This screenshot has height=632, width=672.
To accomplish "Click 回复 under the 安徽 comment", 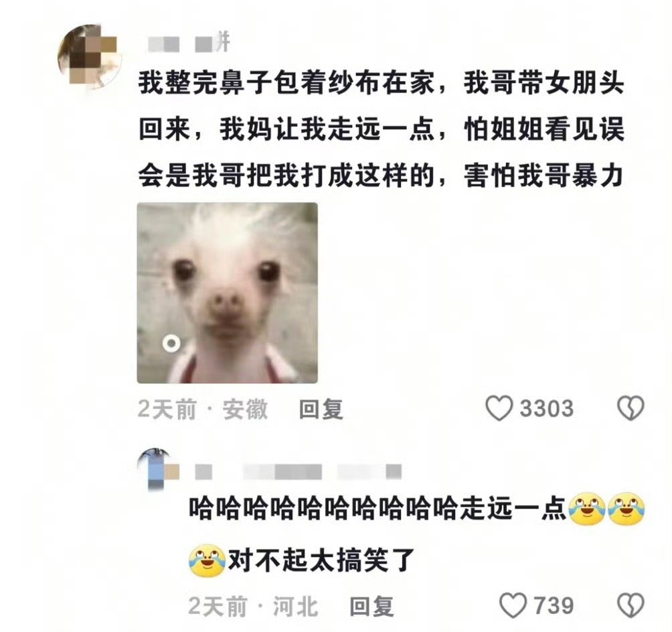I will (x=321, y=408).
